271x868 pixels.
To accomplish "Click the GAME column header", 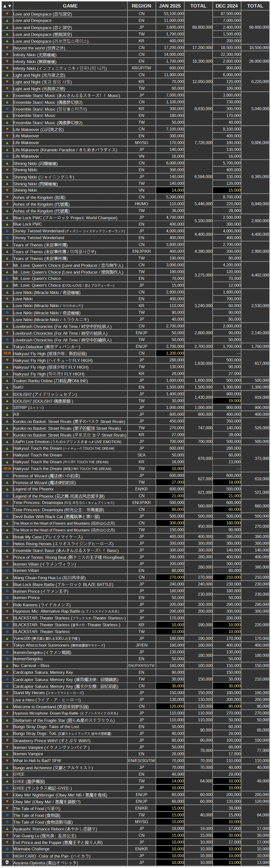I will pos(70,6).
